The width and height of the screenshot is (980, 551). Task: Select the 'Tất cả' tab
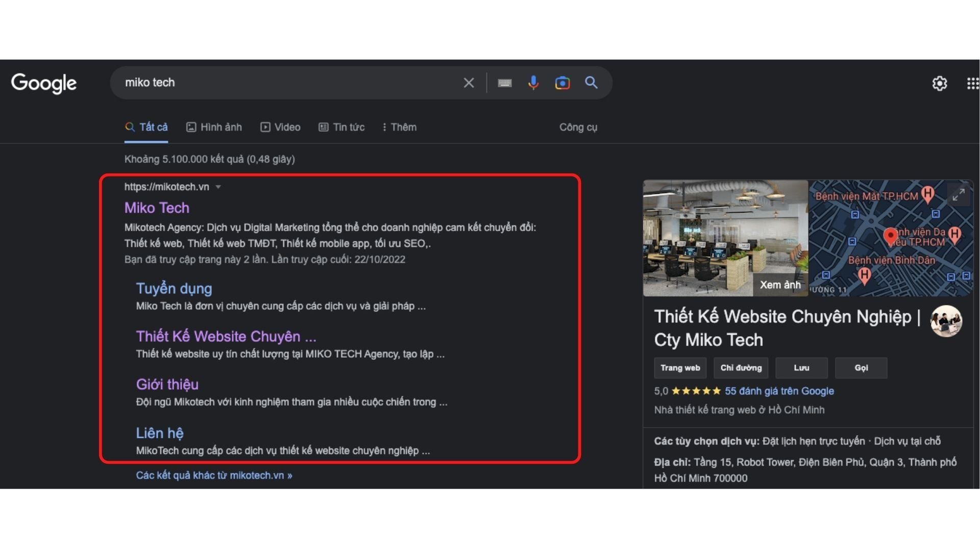click(146, 127)
